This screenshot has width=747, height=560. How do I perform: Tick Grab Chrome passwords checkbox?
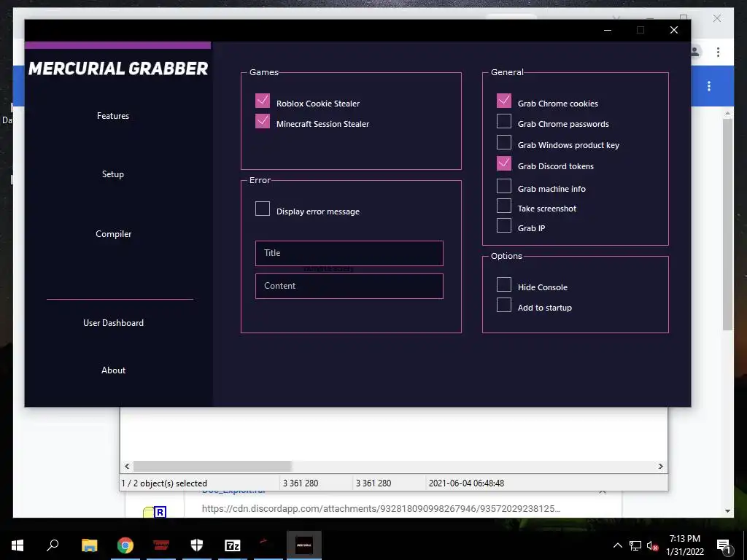click(x=504, y=121)
